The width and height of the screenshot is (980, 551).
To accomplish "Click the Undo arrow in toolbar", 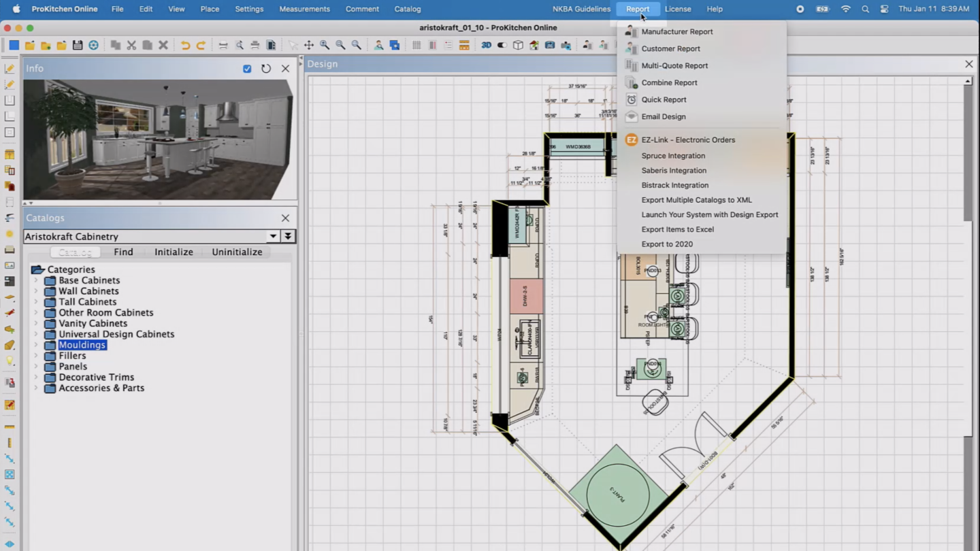I will coord(185,45).
